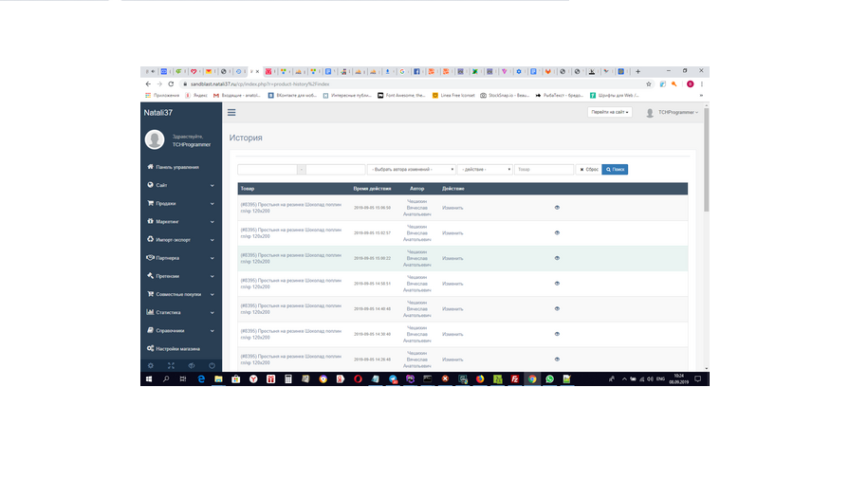This screenshot has width=868, height=480.
Task: Expand the Партнерка sidebar section
Action: [181, 258]
